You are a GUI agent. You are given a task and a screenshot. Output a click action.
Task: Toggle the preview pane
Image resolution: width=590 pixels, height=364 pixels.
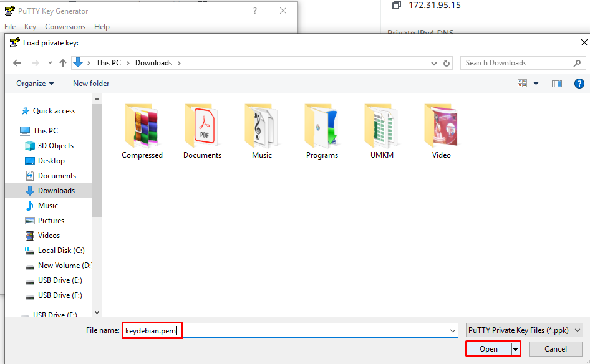[557, 84]
